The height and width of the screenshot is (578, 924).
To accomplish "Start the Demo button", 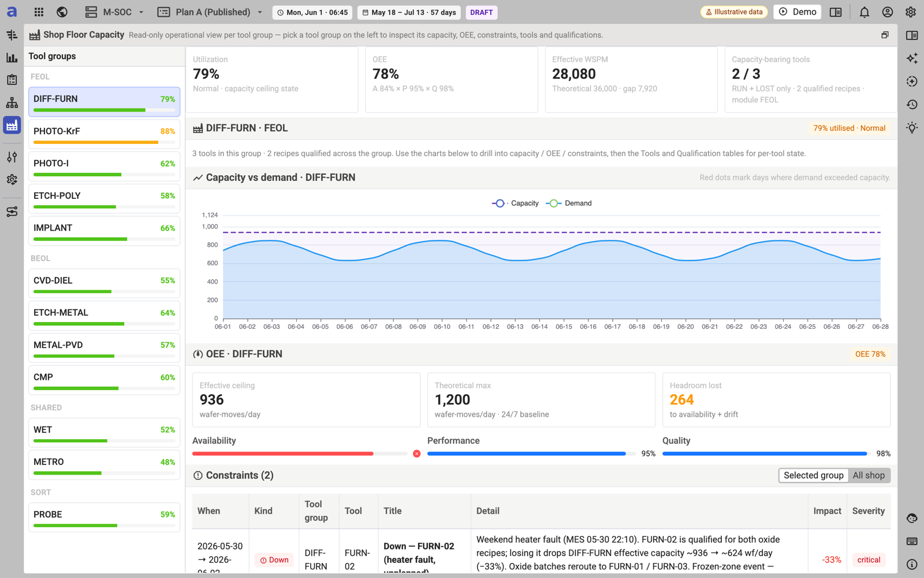I will tap(798, 12).
